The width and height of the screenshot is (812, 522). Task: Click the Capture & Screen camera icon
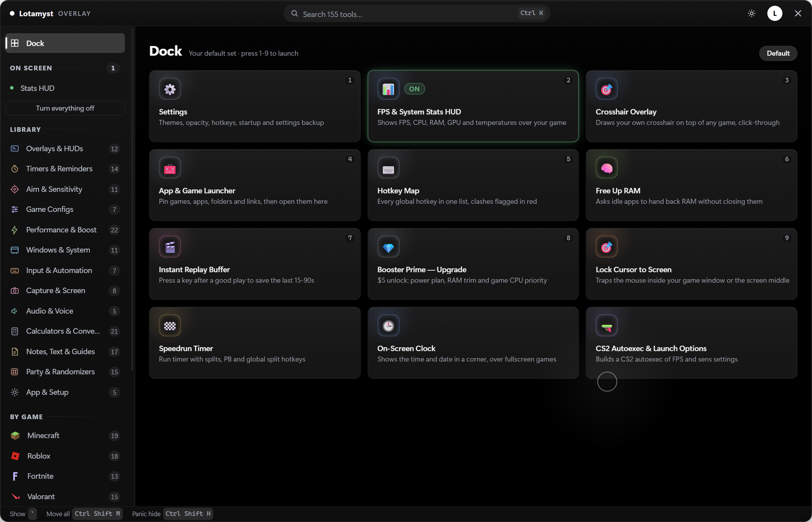(15, 291)
